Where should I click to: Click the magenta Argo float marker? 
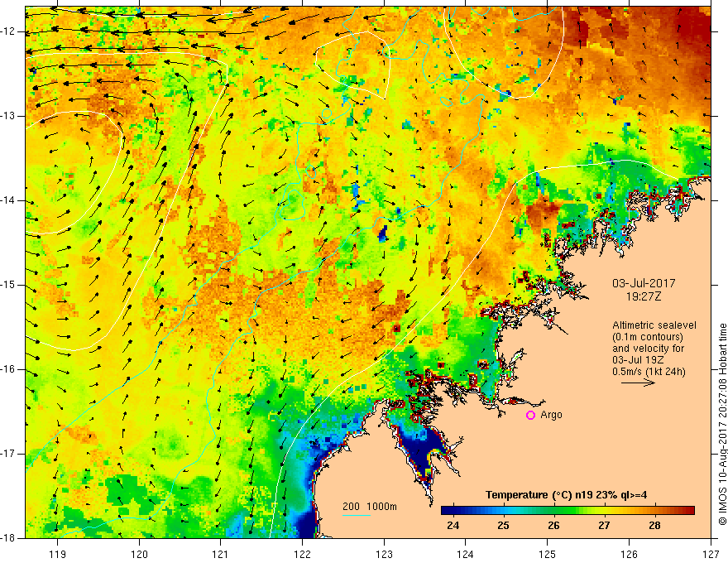[x=530, y=416]
